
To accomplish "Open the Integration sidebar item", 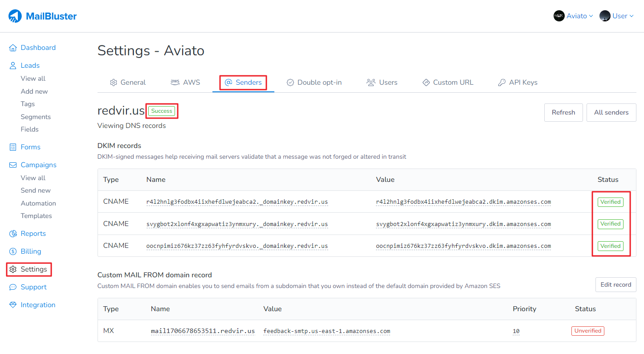I will point(38,305).
